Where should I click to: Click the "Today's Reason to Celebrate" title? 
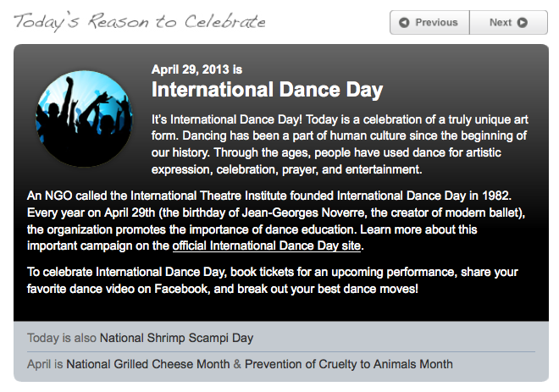click(140, 21)
